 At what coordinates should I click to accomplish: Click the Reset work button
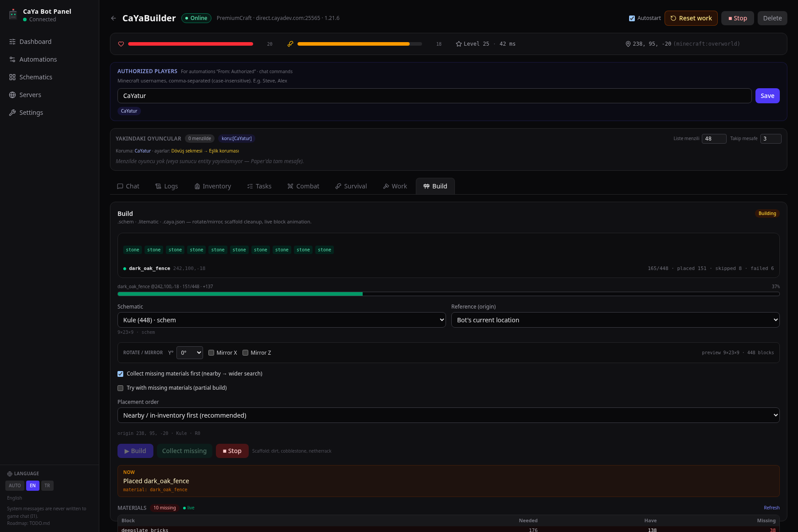(691, 18)
